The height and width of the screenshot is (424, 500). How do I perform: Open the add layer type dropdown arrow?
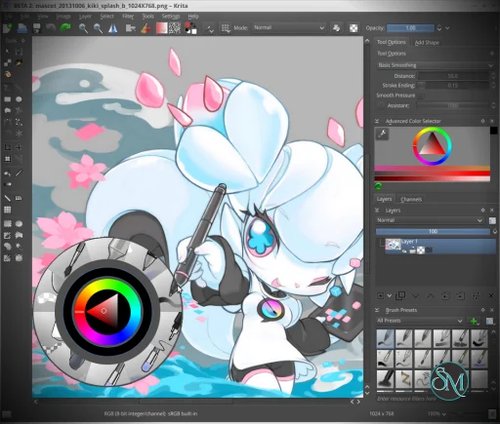point(389,296)
